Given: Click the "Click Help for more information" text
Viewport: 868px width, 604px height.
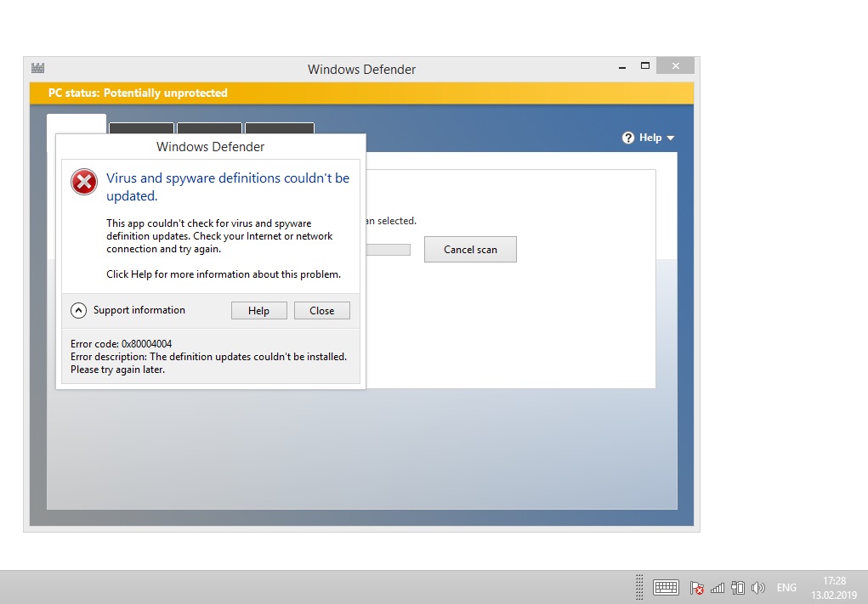Looking at the screenshot, I should pos(224,274).
